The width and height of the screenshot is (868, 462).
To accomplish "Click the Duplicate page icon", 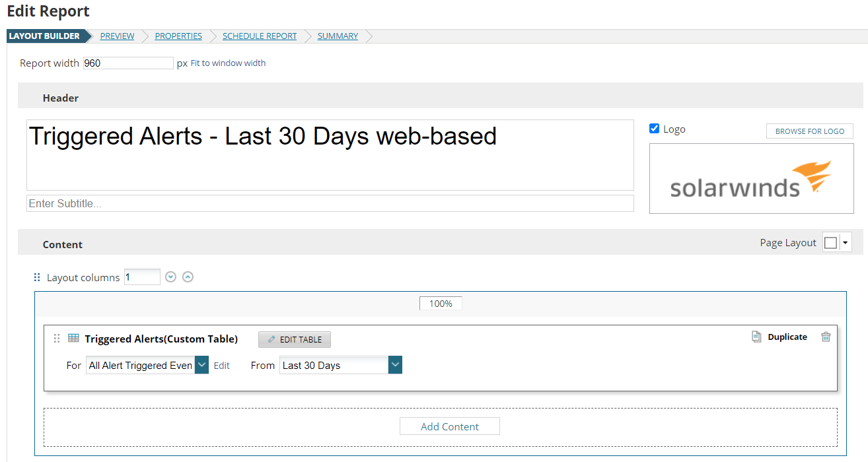I will coord(756,337).
